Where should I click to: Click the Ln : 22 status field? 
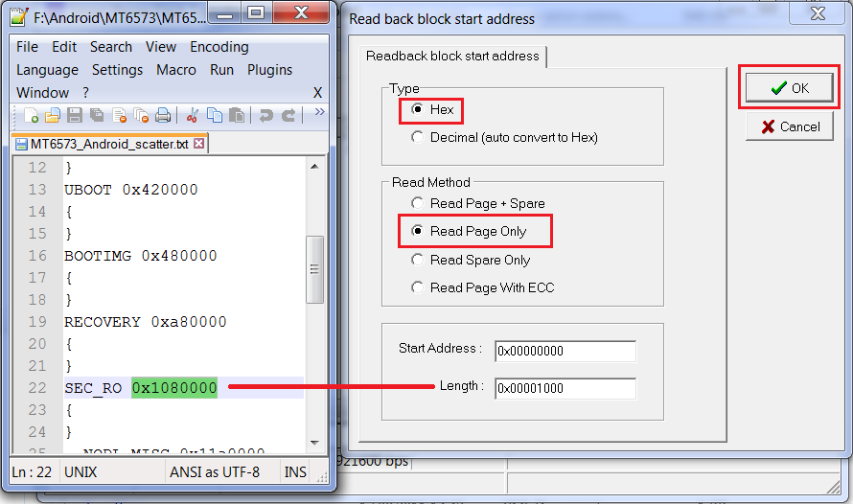pyautogui.click(x=32, y=472)
